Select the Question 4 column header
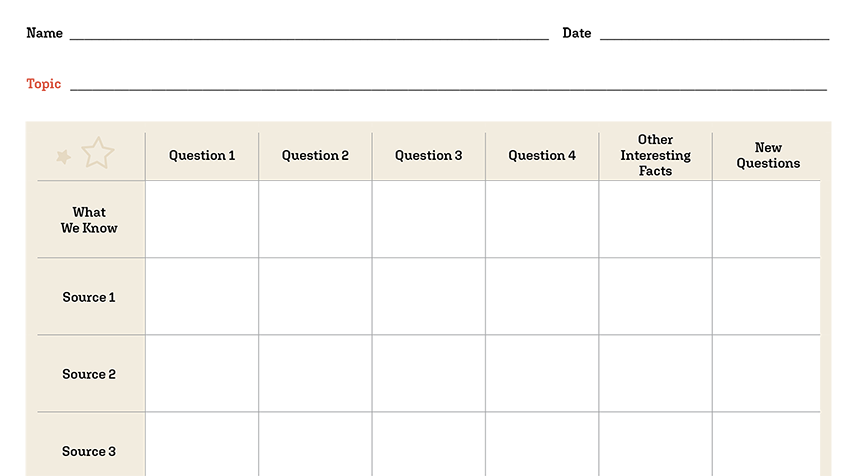The width and height of the screenshot is (858, 476). point(542,155)
